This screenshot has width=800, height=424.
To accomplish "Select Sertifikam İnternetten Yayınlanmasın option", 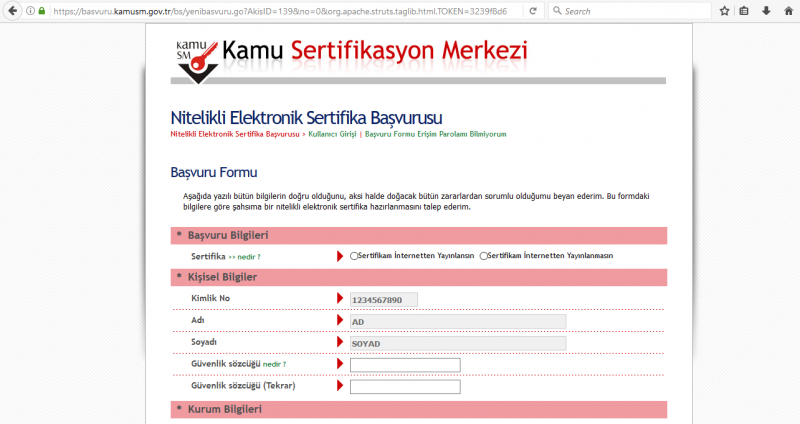I will point(483,256).
